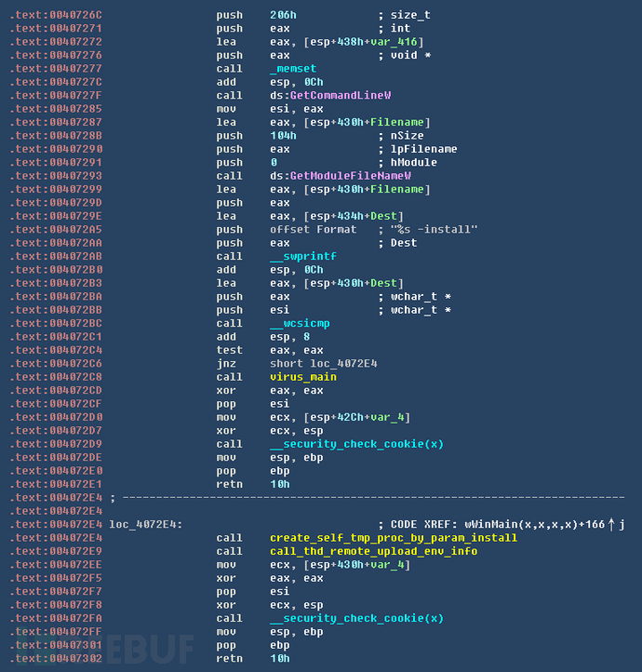
Task: Click the __swprintf function name
Action: click(303, 256)
